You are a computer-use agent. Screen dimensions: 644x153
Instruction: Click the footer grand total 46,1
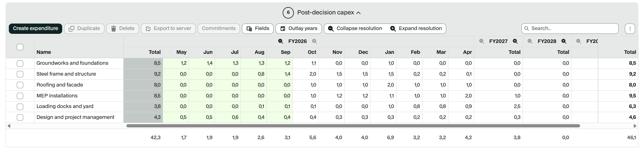coord(632,137)
